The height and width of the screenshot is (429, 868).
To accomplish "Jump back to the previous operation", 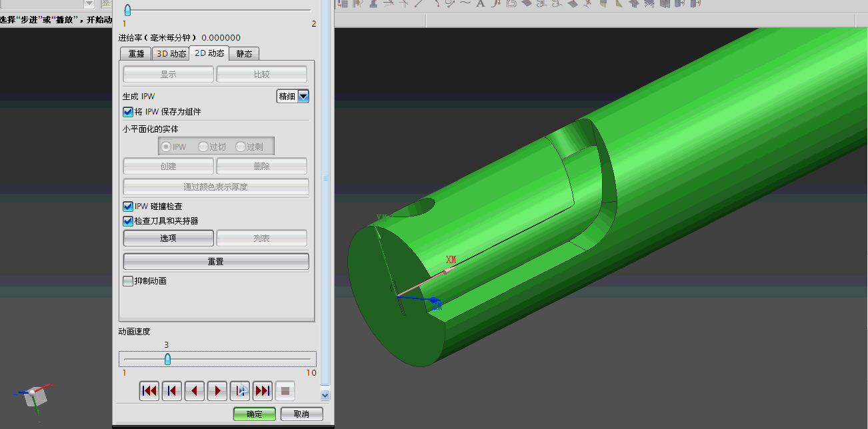I will (x=172, y=391).
